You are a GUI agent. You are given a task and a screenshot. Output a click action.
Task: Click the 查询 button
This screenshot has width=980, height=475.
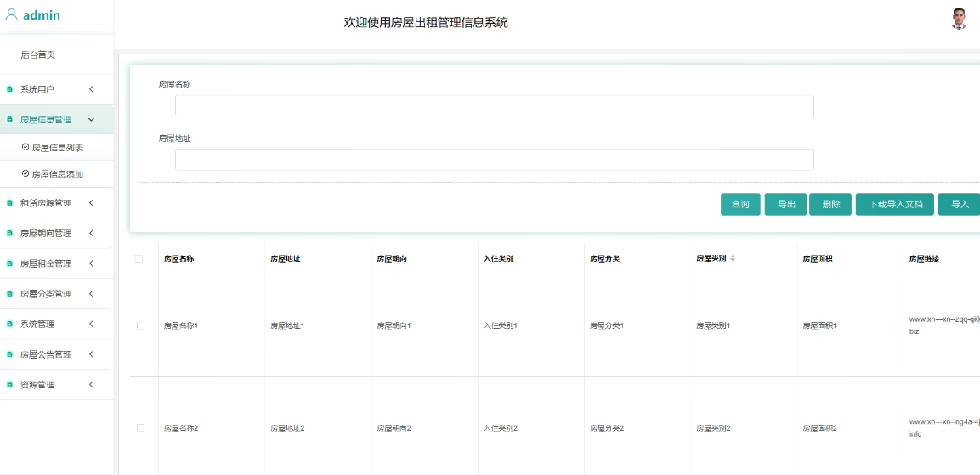[740, 205]
